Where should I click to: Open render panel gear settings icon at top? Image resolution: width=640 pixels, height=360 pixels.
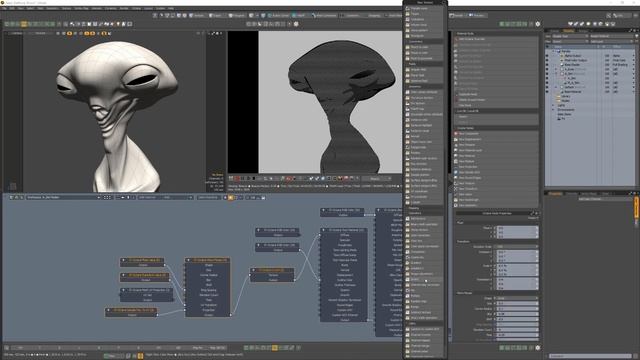click(538, 24)
